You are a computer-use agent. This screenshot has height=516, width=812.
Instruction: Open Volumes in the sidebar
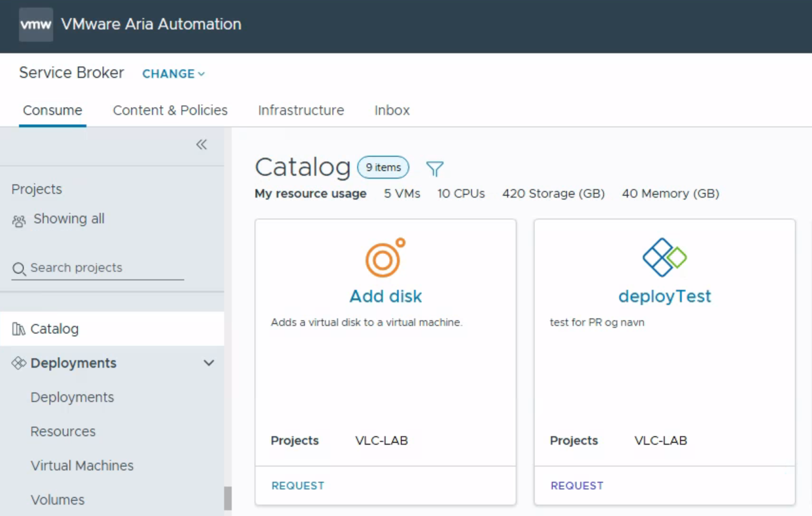tap(57, 500)
